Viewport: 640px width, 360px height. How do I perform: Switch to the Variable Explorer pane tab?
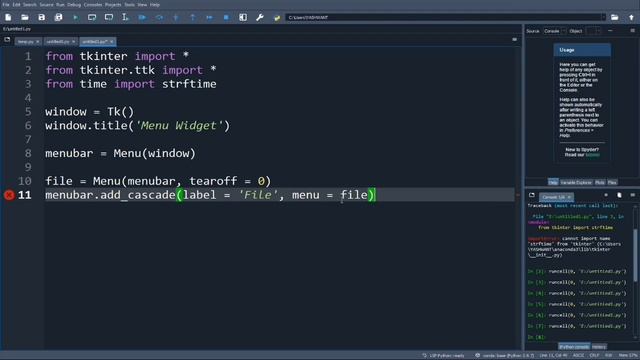click(x=576, y=182)
